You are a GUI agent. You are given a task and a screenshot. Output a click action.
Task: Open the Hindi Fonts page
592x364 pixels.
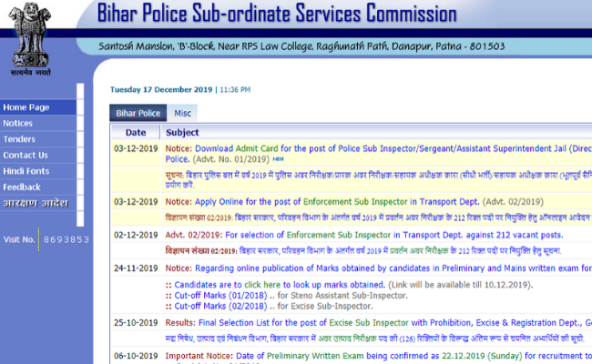coord(26,171)
